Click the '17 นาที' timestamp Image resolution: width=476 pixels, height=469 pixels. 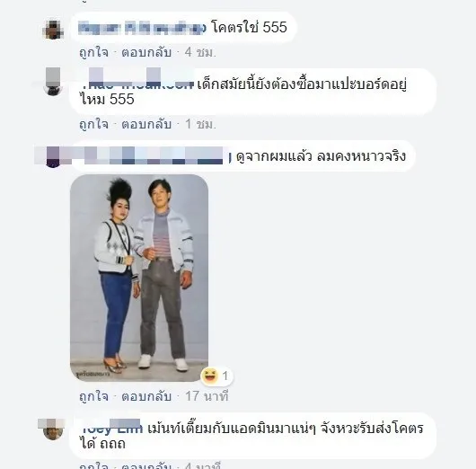pyautogui.click(x=207, y=396)
